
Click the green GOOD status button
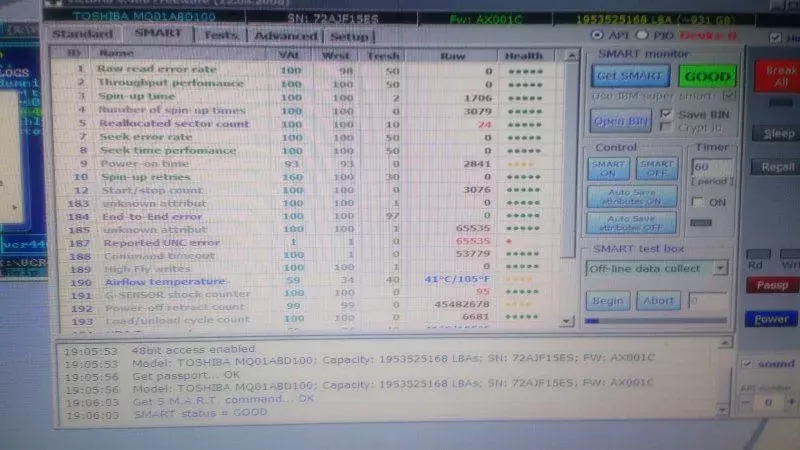click(707, 77)
